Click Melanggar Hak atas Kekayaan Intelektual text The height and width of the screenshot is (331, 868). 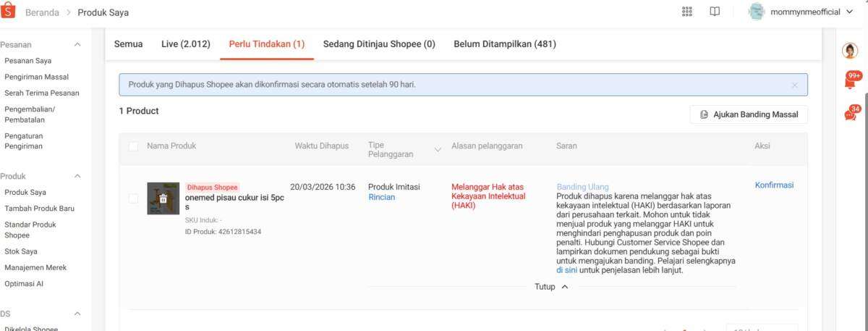[488, 196]
